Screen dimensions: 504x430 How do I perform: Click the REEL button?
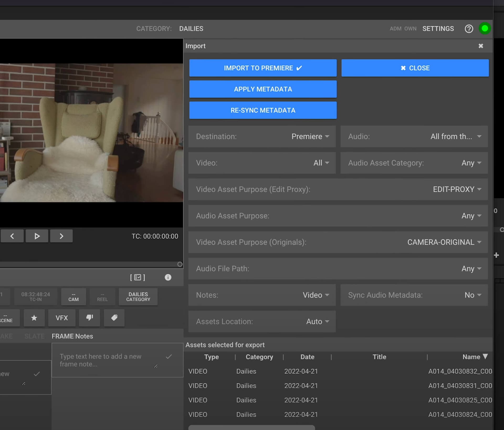[x=102, y=297]
